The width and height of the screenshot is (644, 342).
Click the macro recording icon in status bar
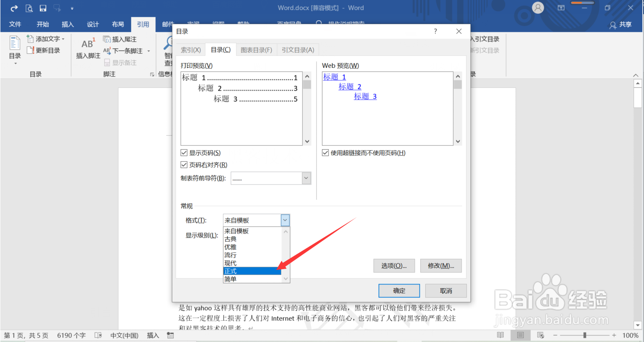[x=170, y=335]
